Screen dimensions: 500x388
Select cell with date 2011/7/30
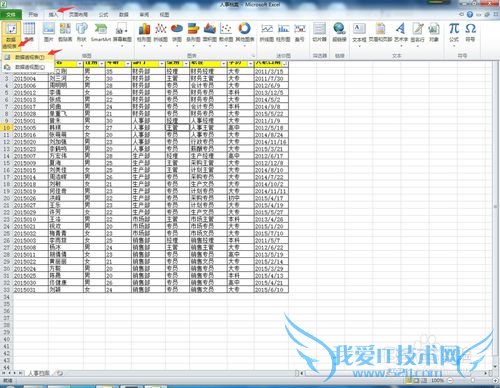tap(271, 79)
